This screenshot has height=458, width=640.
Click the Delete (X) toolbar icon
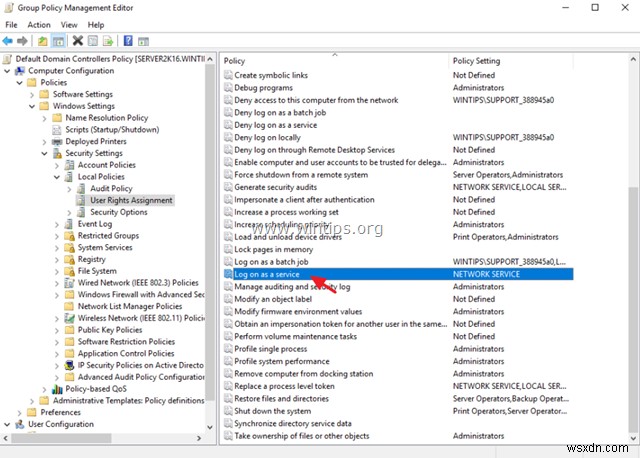coord(78,40)
